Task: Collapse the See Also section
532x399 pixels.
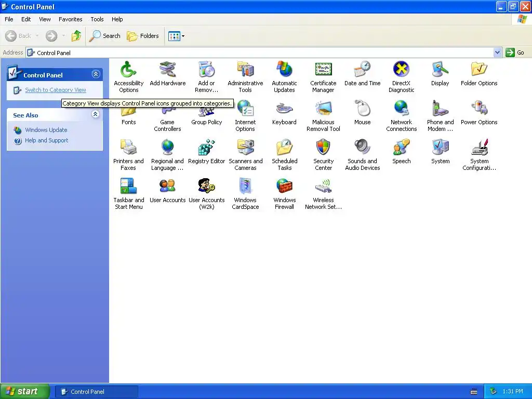Action: tap(96, 114)
